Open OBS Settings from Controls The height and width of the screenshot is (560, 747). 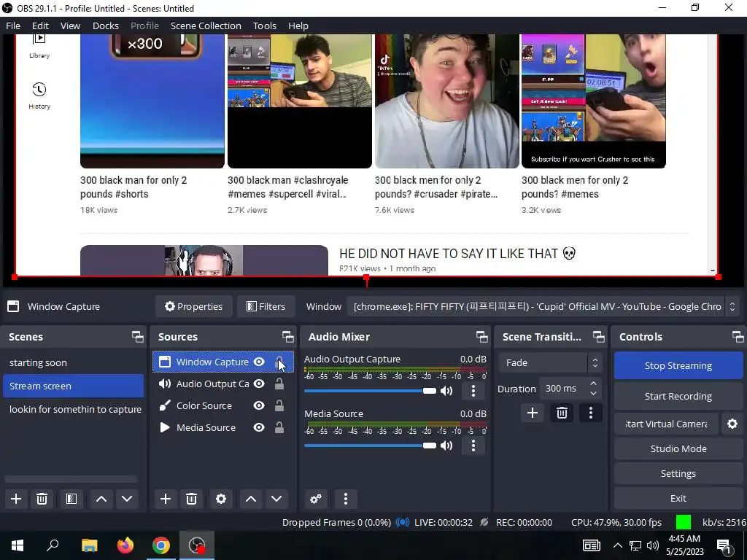(678, 473)
